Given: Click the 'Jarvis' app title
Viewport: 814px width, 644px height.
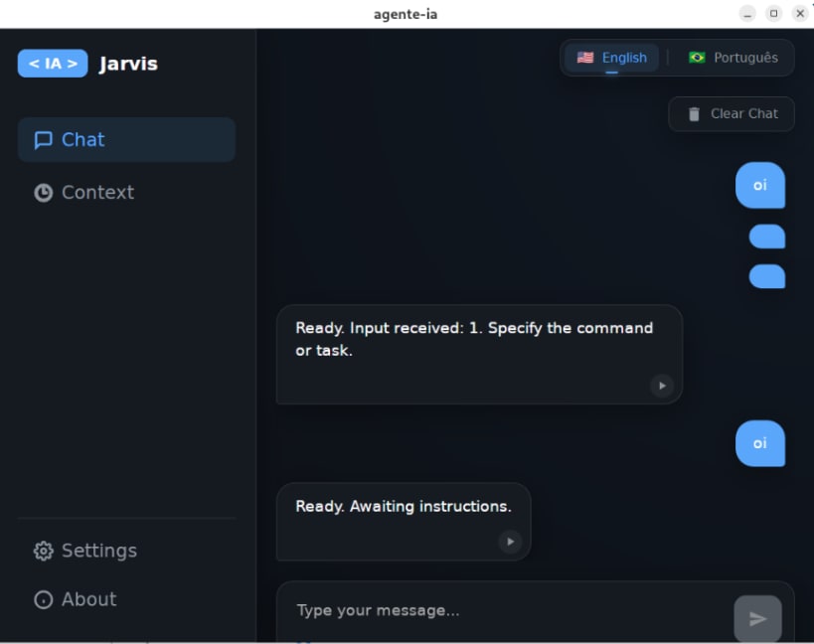Looking at the screenshot, I should point(128,64).
